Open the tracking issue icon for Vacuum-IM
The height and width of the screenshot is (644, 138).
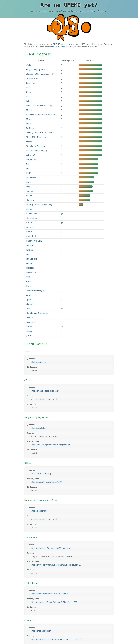61,322
